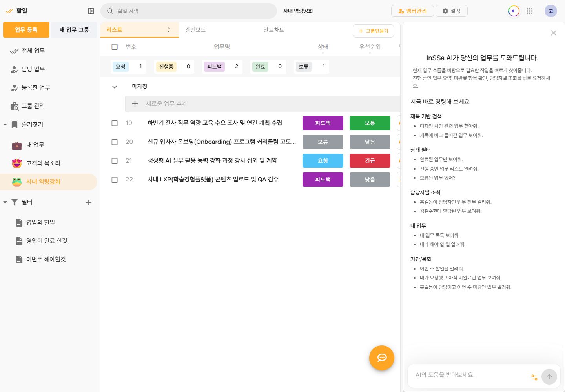565x392 pixels.
Task: Select all tasks with header checkbox
Action: click(115, 47)
